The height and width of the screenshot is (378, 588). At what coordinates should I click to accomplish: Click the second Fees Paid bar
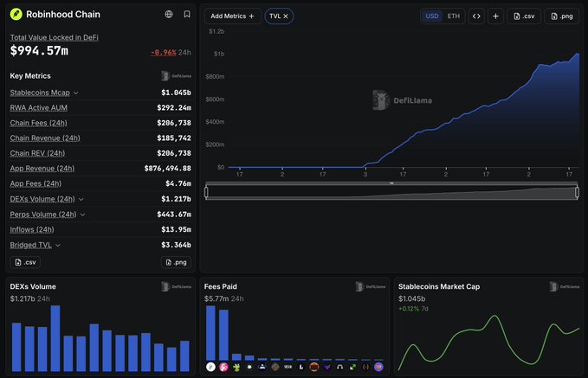click(x=224, y=335)
